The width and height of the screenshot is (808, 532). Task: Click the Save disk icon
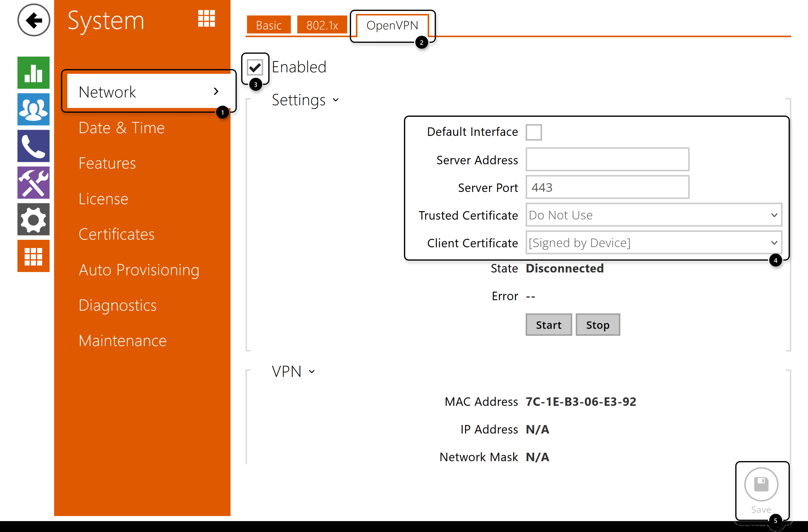pyautogui.click(x=761, y=485)
